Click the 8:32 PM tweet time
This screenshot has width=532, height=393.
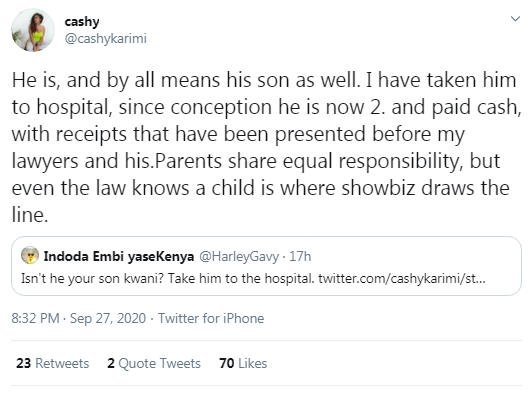[35, 318]
